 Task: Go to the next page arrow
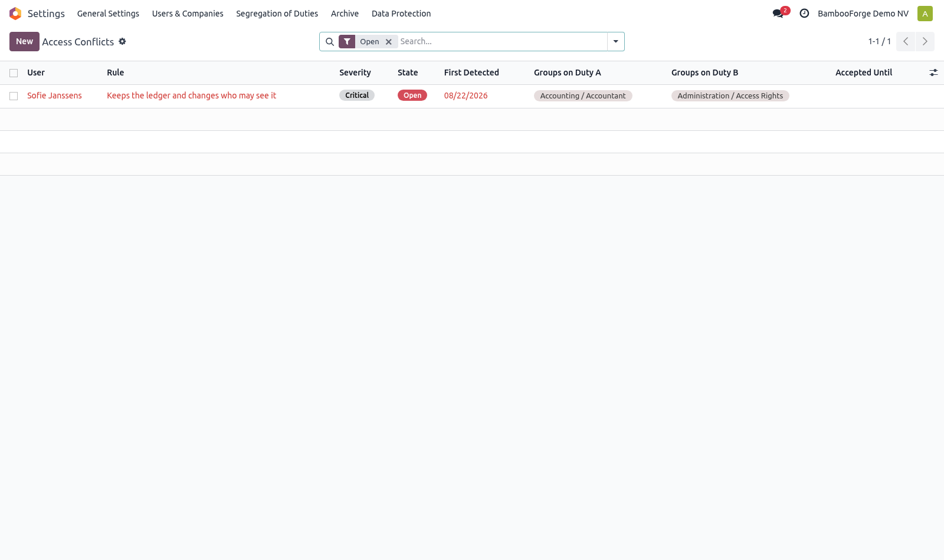click(925, 41)
